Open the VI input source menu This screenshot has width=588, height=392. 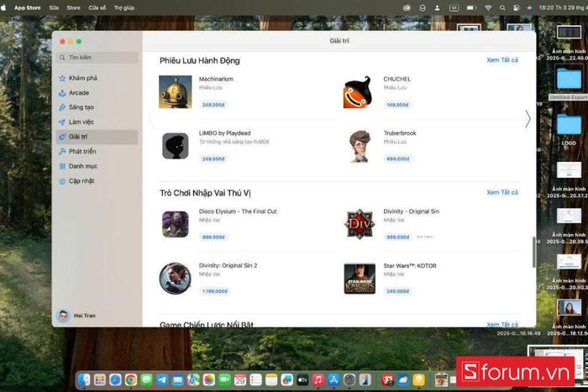[454, 8]
